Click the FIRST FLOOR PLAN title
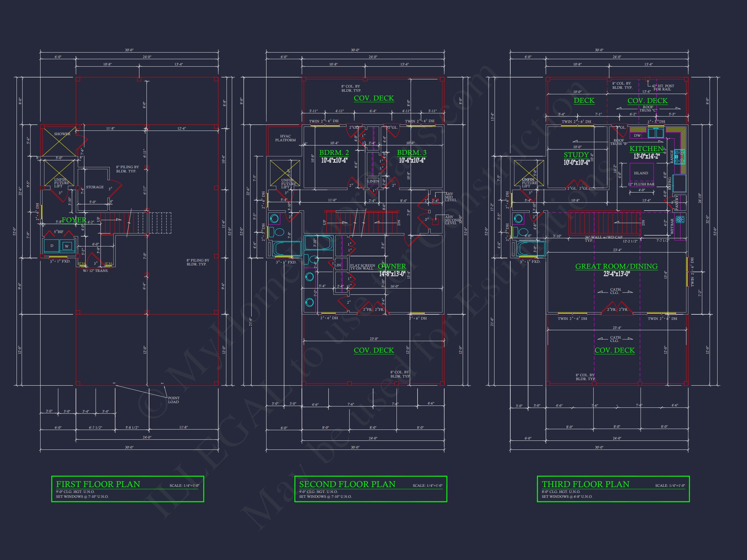Screen dimensions: 747x560 pyautogui.click(x=98, y=484)
